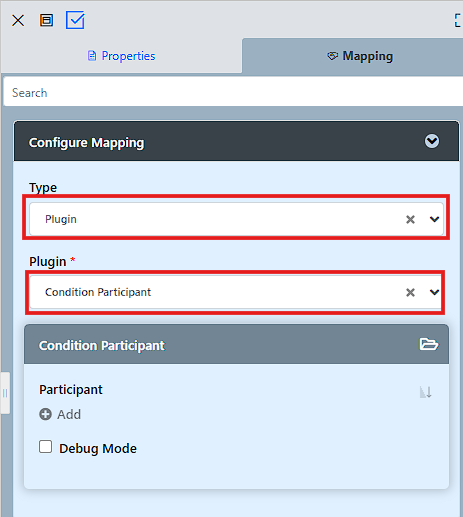The width and height of the screenshot is (463, 517).
Task: Collapse the Configure Mapping section
Action: 432,141
